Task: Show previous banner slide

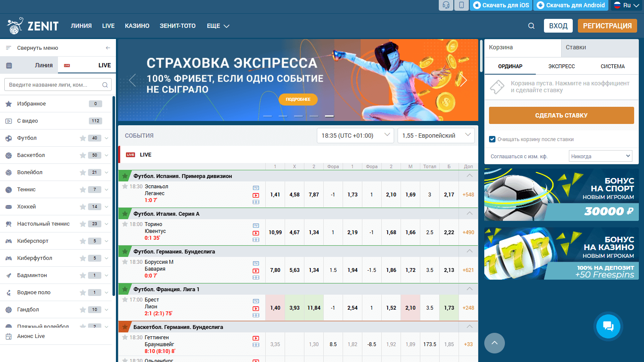Action: [132, 80]
